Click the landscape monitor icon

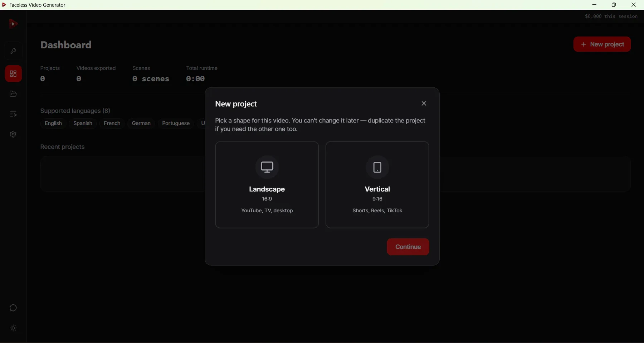click(267, 167)
